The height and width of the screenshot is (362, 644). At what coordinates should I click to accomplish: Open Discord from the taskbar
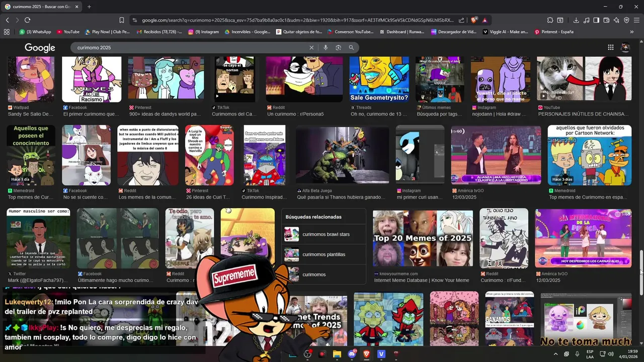352,354
